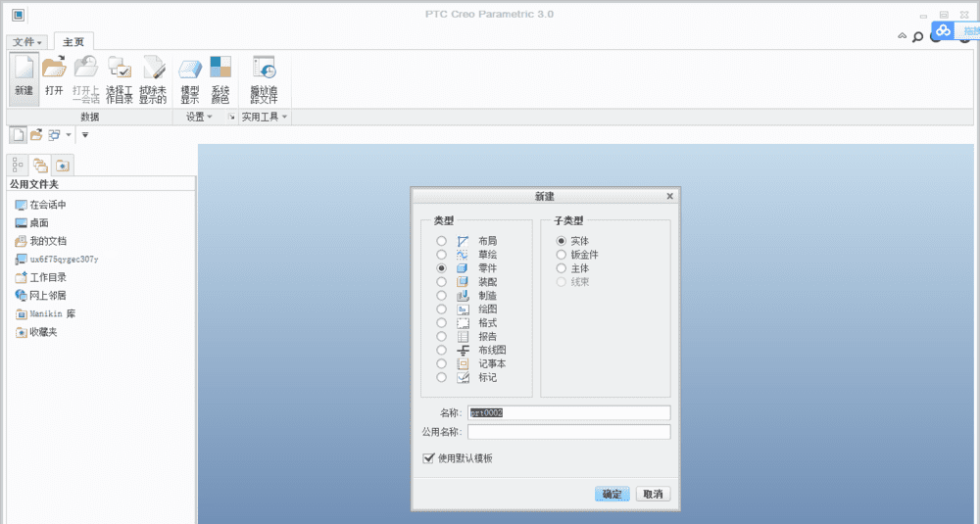
Task: Open the customize quick access toolbar arrow
Action: pyautogui.click(x=85, y=135)
